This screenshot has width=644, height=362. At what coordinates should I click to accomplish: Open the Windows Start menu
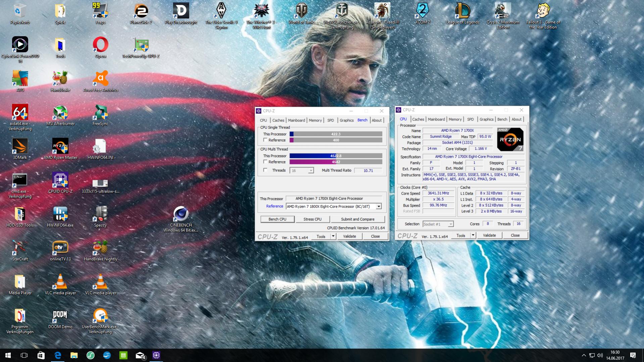click(x=8, y=355)
